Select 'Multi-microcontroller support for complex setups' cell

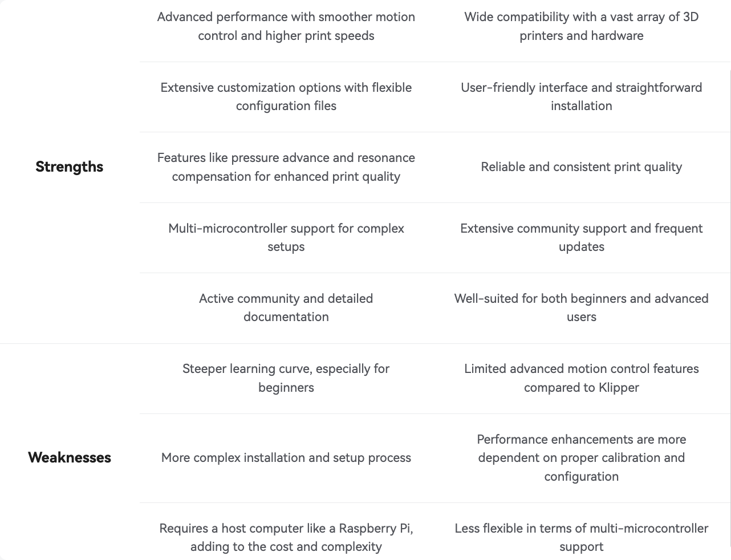point(286,237)
